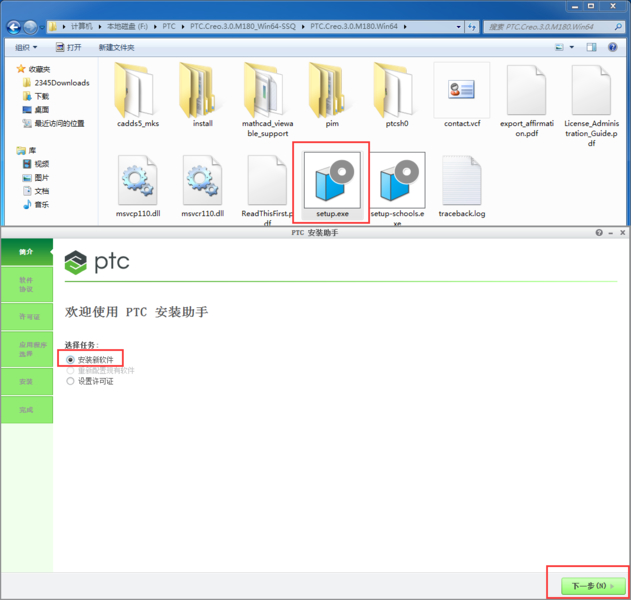This screenshot has height=600, width=631.
Task: Select the setup.exe installer icon
Action: click(332, 180)
